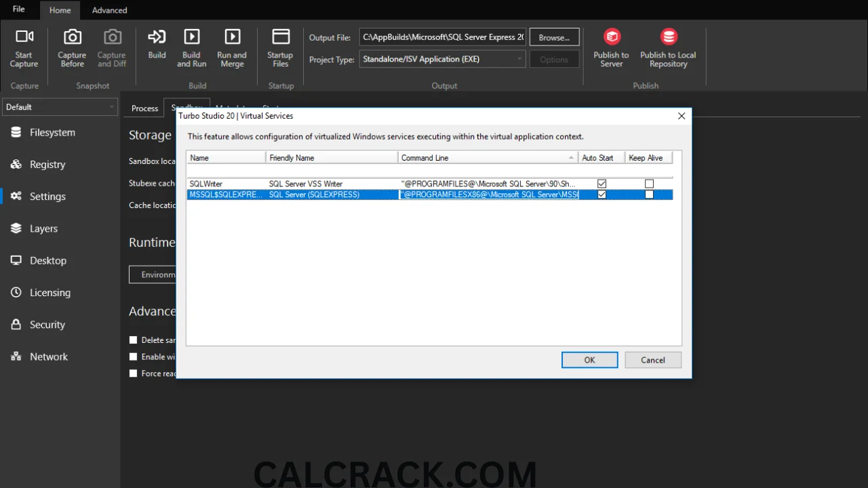The width and height of the screenshot is (868, 488).
Task: Select the MSSQL$SQLEXPRE... name cell
Action: coord(226,195)
